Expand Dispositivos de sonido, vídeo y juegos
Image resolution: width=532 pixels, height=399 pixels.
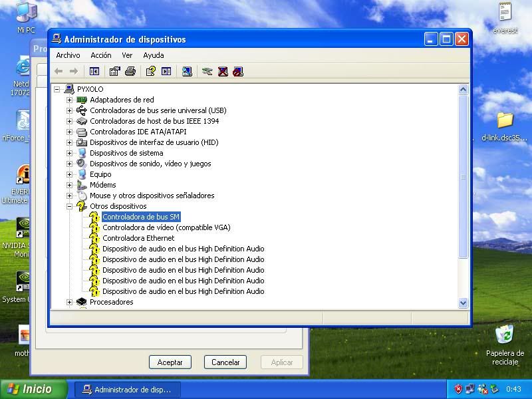pyautogui.click(x=70, y=164)
